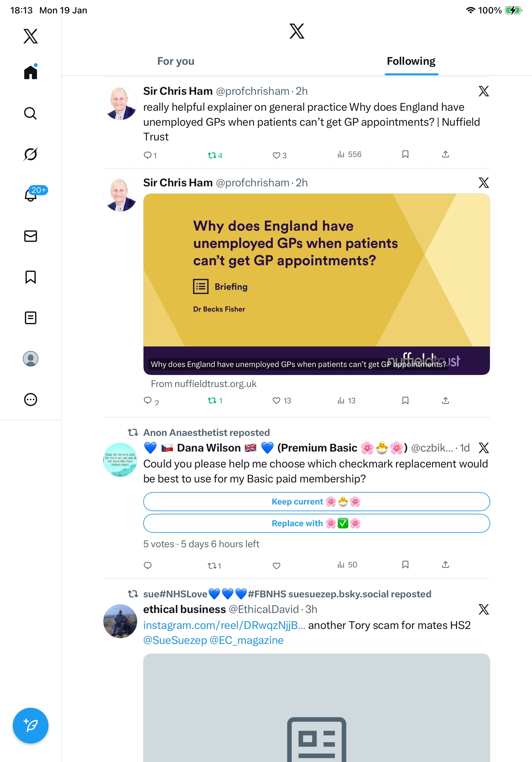Viewport: 532px width, 762px height.
Task: Open the Profile icon in sidebar
Action: point(31,359)
